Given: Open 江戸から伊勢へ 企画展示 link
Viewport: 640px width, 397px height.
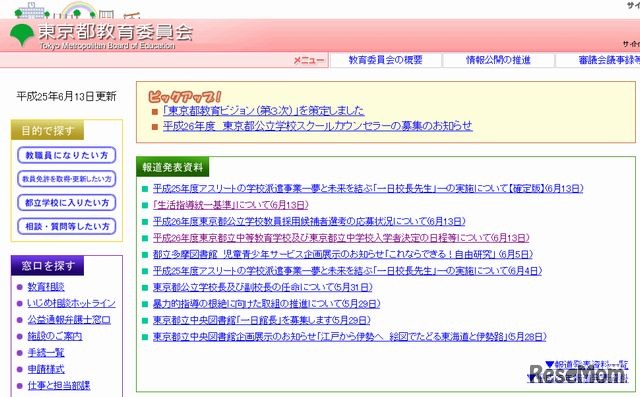Looking at the screenshot, I should pos(349,337).
